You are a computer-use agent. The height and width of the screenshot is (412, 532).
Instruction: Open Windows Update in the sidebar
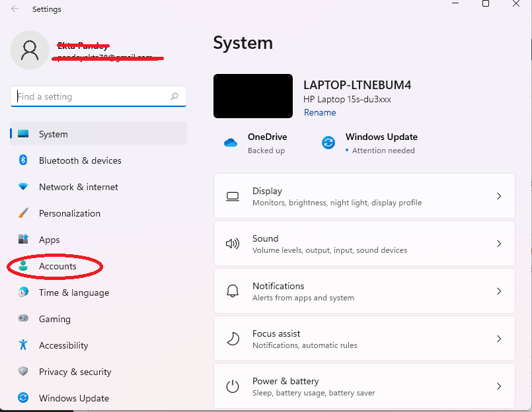(x=73, y=398)
